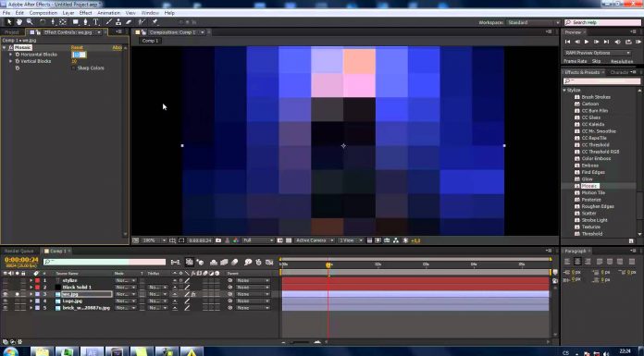This screenshot has width=644, height=356.
Task: Hide the Logo.jpg layer with eye toggle
Action: [x=6, y=301]
